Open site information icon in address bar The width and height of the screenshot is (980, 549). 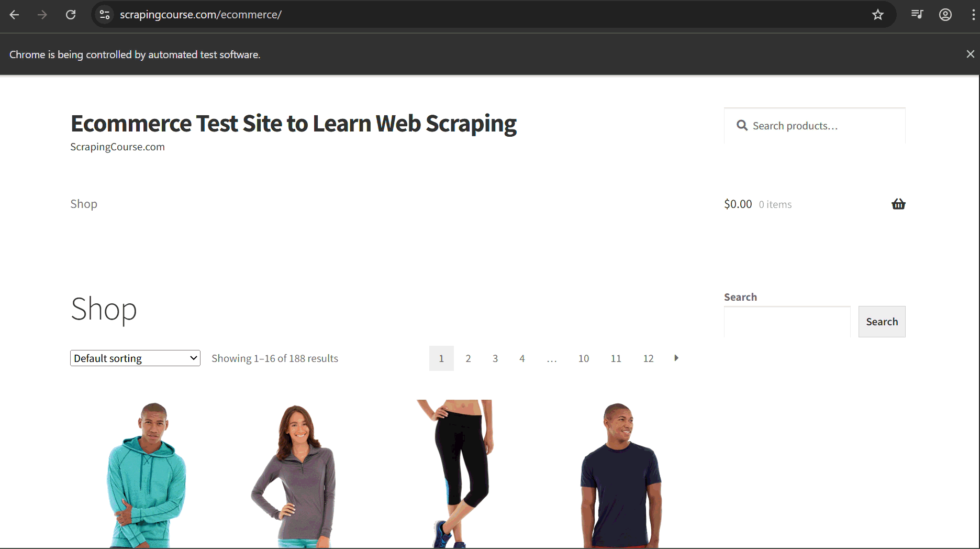coord(105,15)
